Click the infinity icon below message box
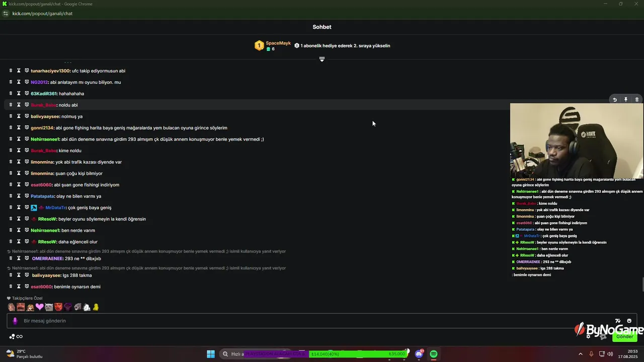The width and height of the screenshot is (644, 362). [x=20, y=336]
